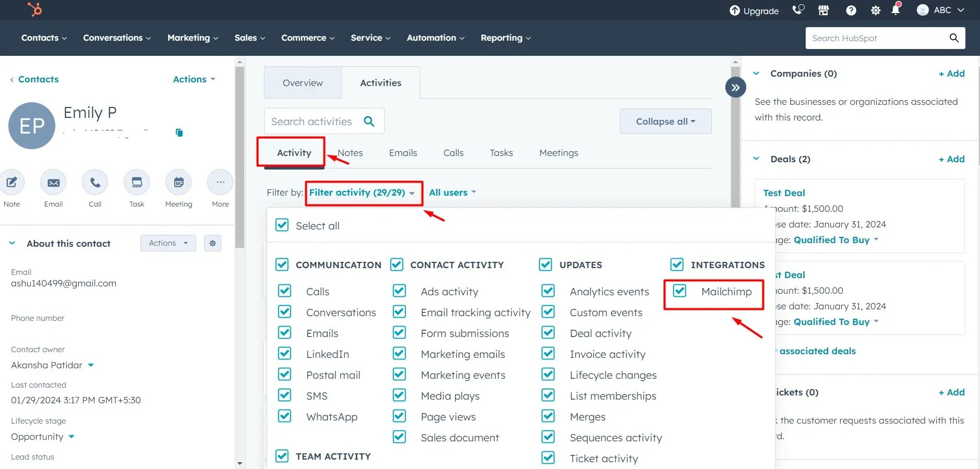Click the copy email icon next to Emily P
Image resolution: width=980 pixels, height=469 pixels.
tap(179, 133)
